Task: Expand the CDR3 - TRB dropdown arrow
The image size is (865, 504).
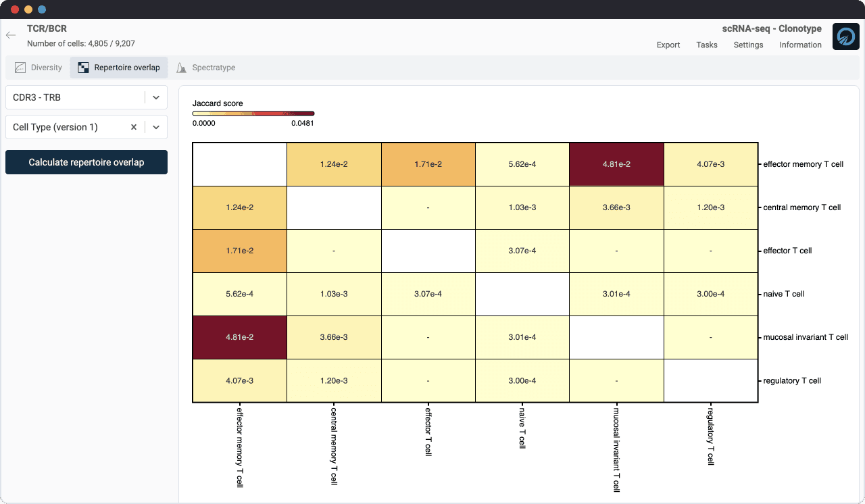Action: tap(156, 97)
